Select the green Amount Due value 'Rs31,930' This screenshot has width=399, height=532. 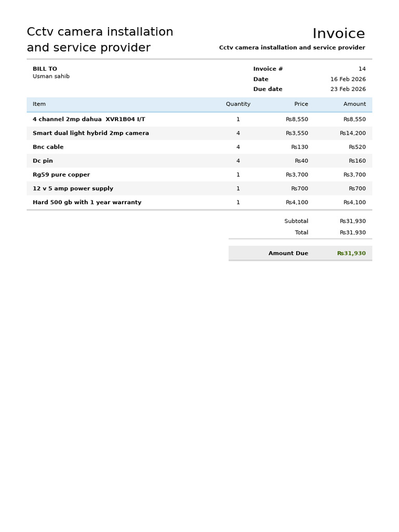click(x=352, y=253)
